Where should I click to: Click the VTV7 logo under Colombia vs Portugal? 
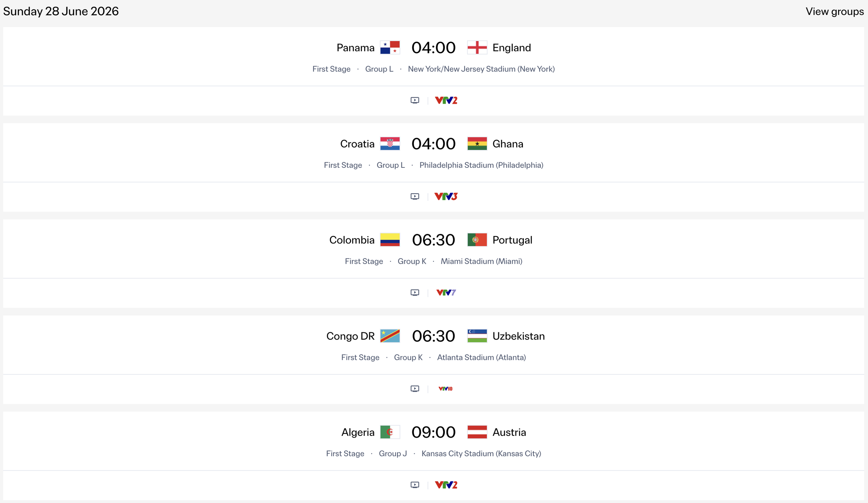coord(446,292)
